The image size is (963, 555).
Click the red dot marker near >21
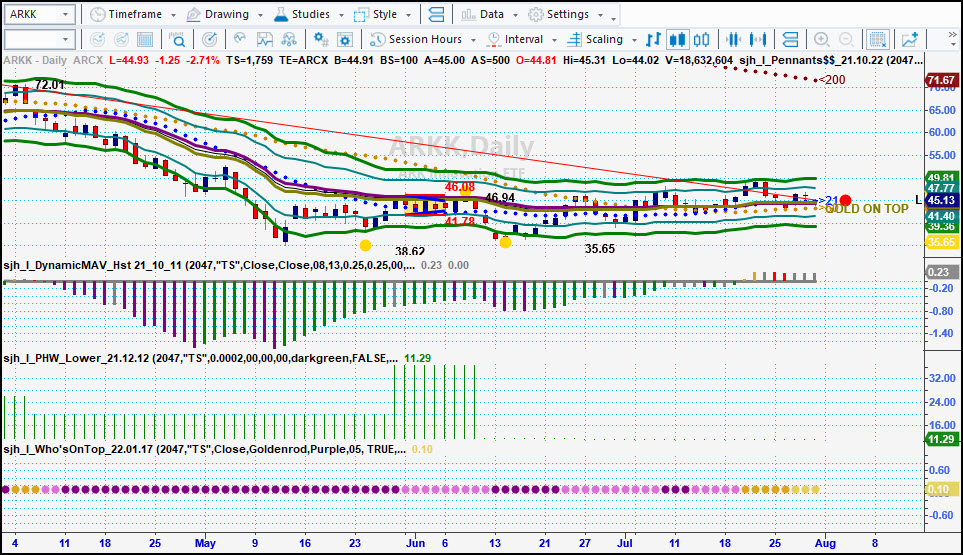point(846,200)
